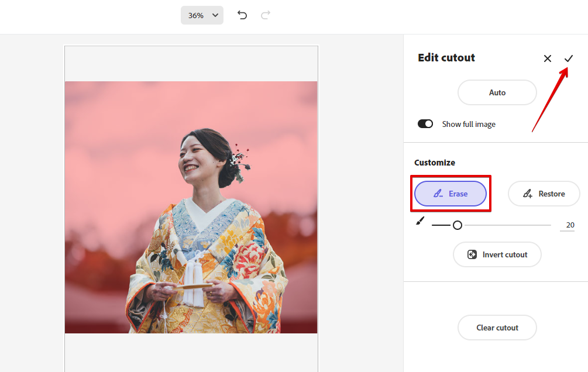
Task: Select the Erase brush tool
Action: click(x=451, y=194)
